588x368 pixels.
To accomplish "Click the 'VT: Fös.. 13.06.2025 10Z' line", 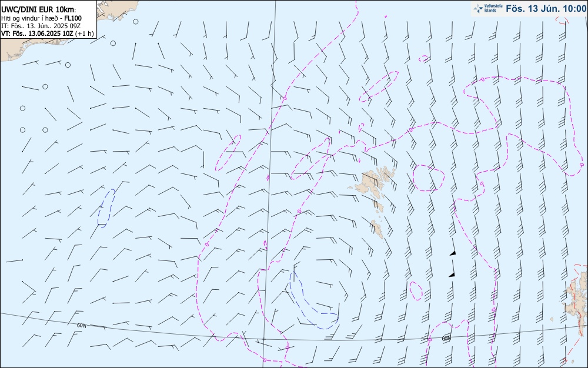I will click(47, 34).
